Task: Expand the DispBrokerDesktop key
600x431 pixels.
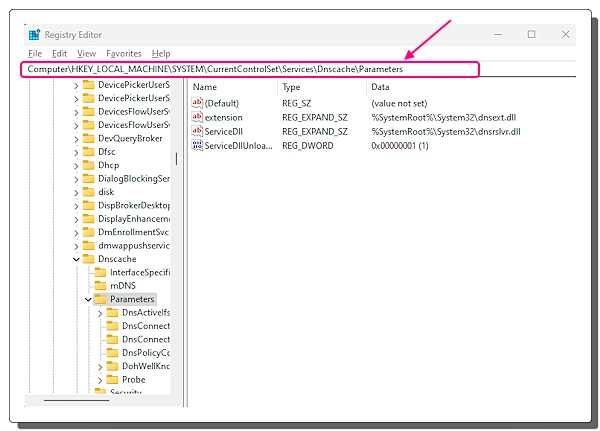Action: coord(76,206)
